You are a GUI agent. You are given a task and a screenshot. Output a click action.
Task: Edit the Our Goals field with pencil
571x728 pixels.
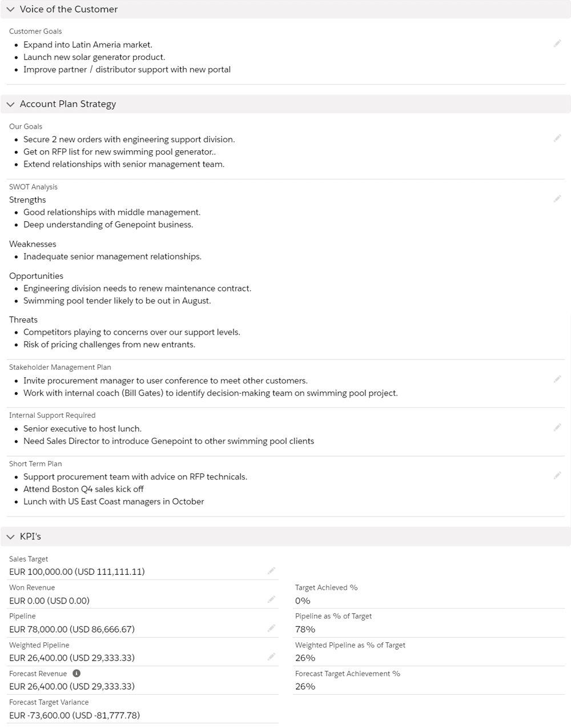pyautogui.click(x=557, y=138)
